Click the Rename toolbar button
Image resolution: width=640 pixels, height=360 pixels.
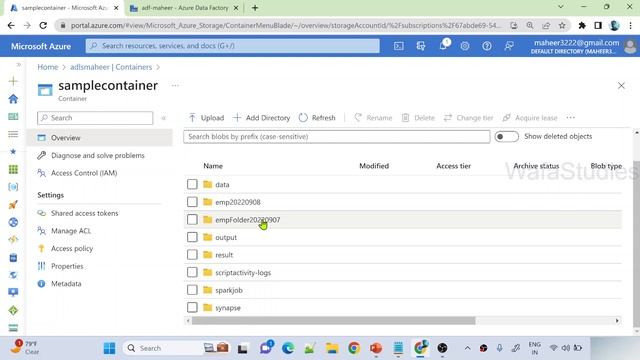point(373,118)
